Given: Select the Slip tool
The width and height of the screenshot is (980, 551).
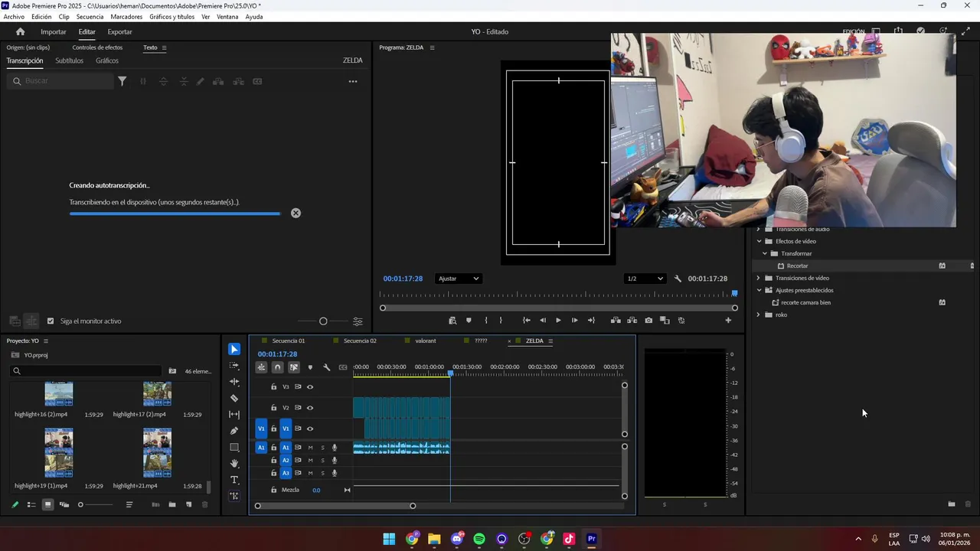Looking at the screenshot, I should click(x=234, y=414).
